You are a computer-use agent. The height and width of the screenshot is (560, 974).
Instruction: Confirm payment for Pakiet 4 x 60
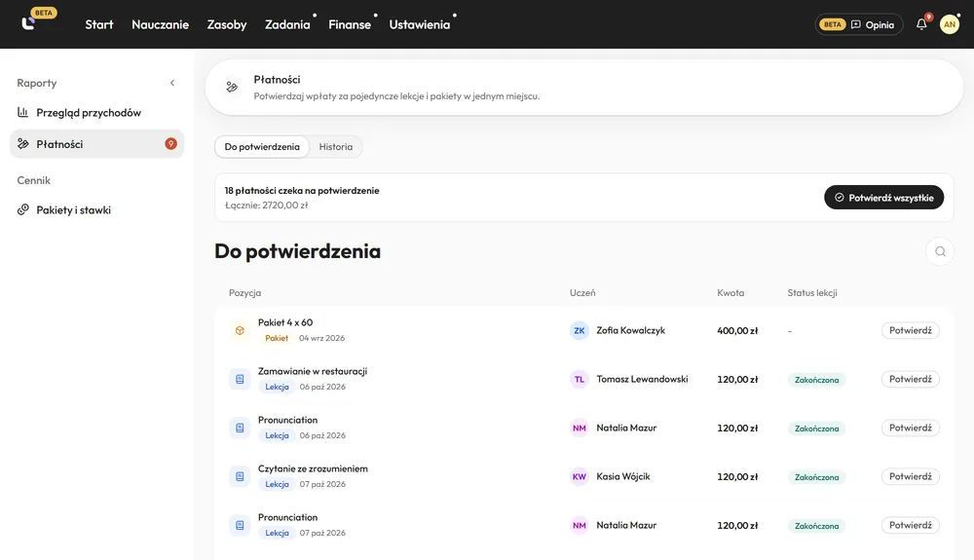point(910,330)
